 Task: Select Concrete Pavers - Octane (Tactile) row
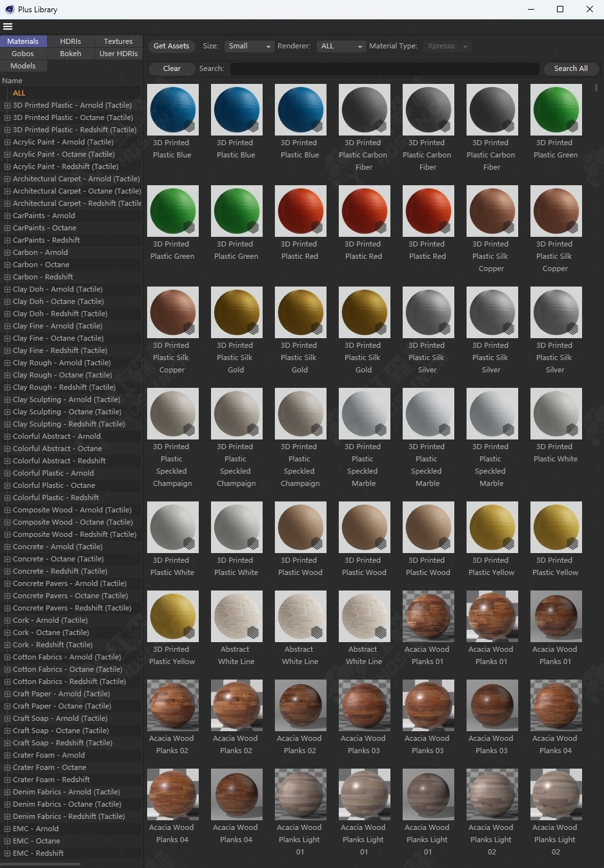pos(70,596)
